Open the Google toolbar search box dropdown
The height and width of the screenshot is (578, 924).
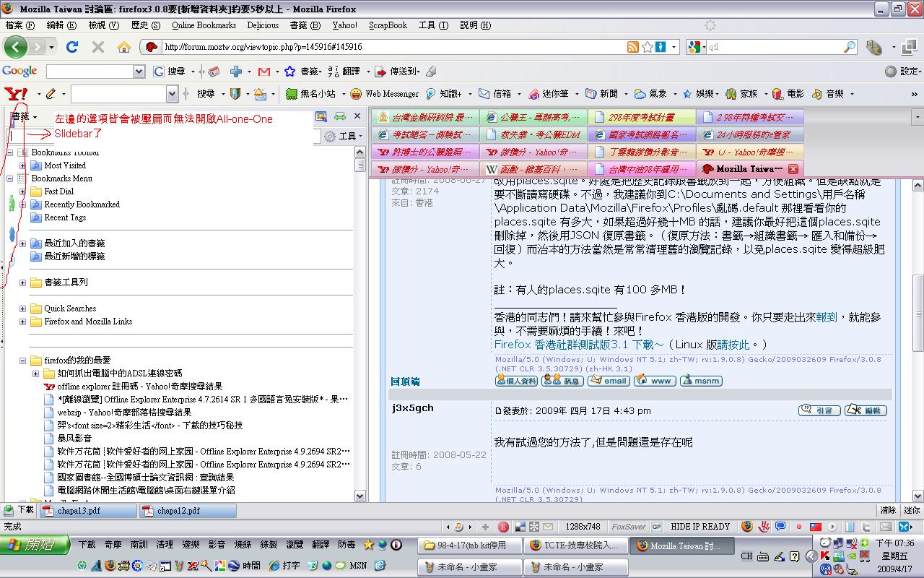pos(139,72)
